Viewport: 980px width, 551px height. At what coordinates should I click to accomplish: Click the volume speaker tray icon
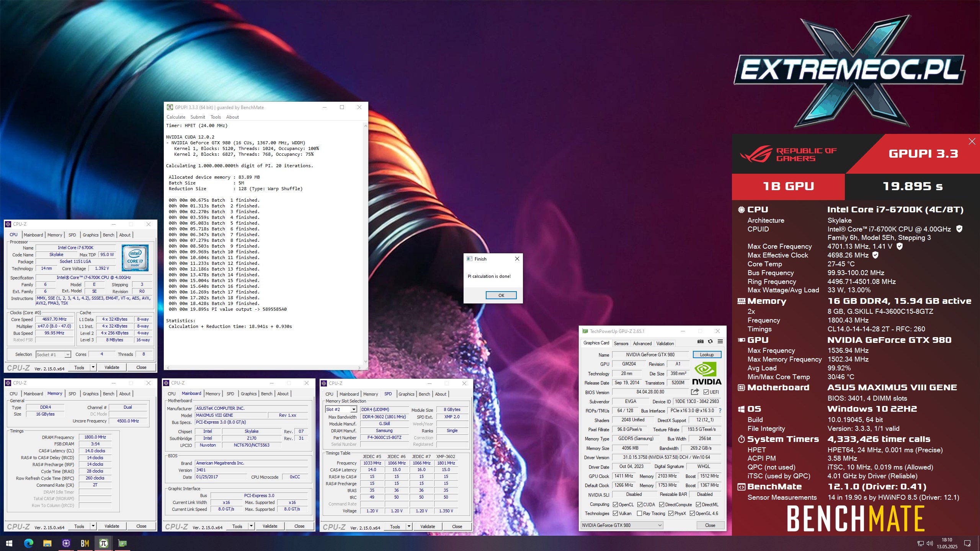pyautogui.click(x=929, y=543)
